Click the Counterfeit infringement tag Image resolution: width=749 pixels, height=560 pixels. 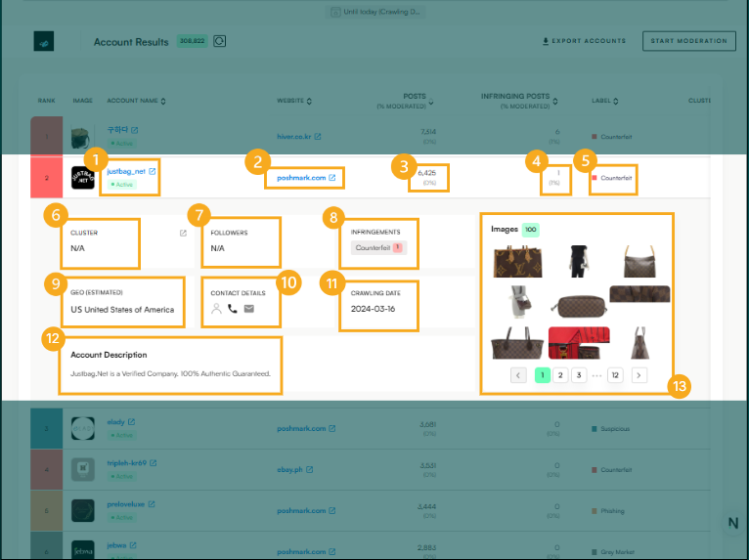click(378, 248)
